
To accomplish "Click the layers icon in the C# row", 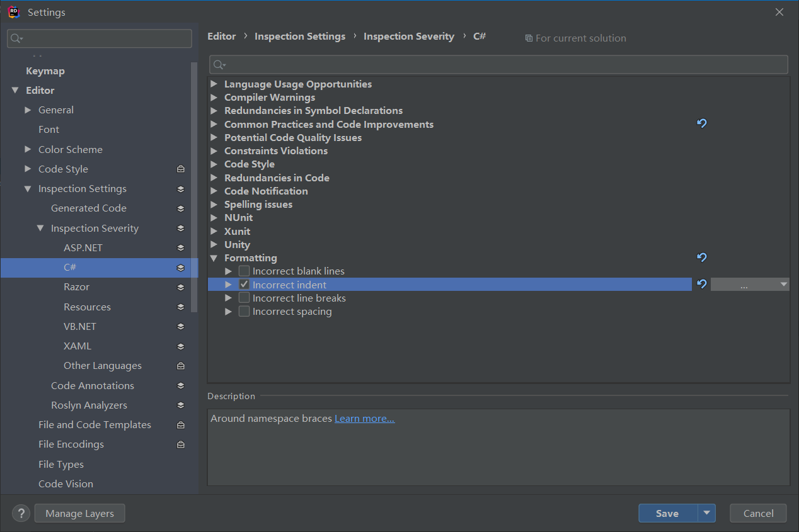I will click(x=181, y=268).
